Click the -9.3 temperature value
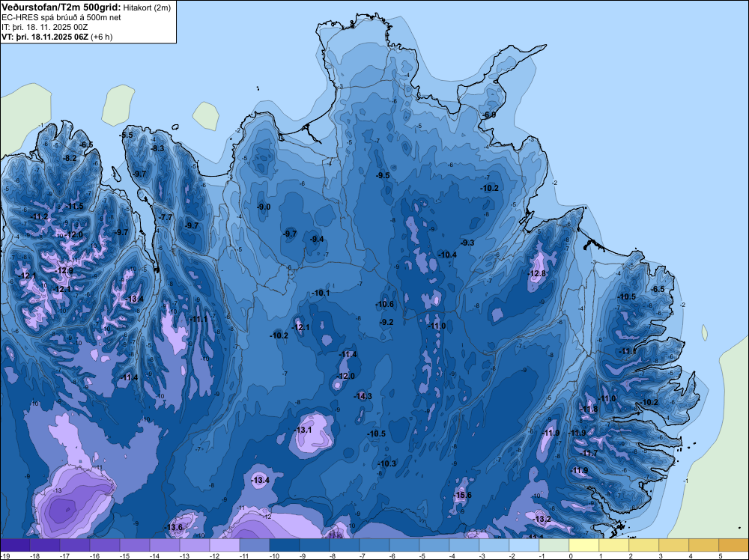 coord(467,243)
